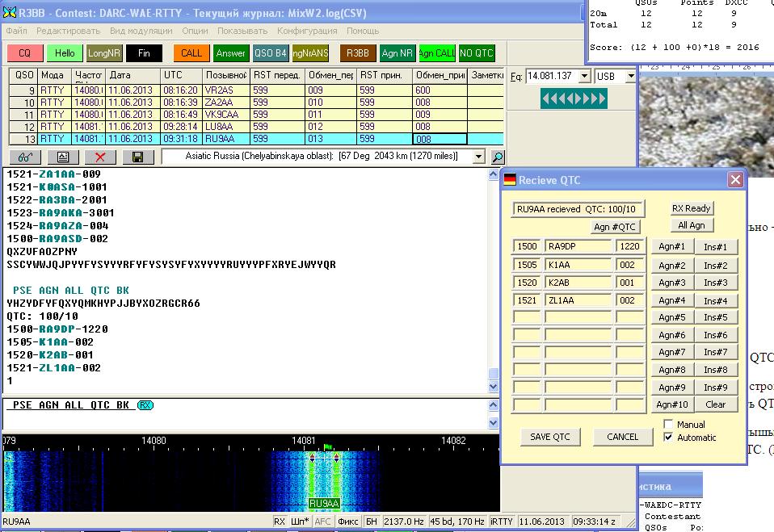Screen dimensions: 774x532
Task: Expand the USB mode dropdown
Action: tap(630, 76)
